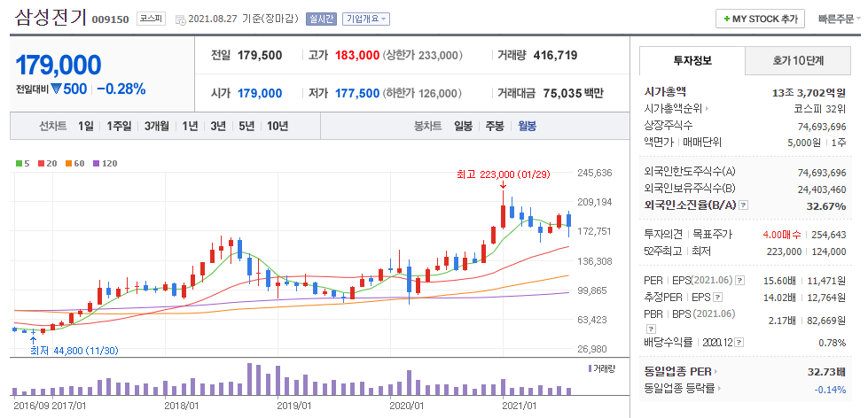Screen dimensions: 868x418
Task: Select the 1년 line chart period
Action: click(x=190, y=126)
